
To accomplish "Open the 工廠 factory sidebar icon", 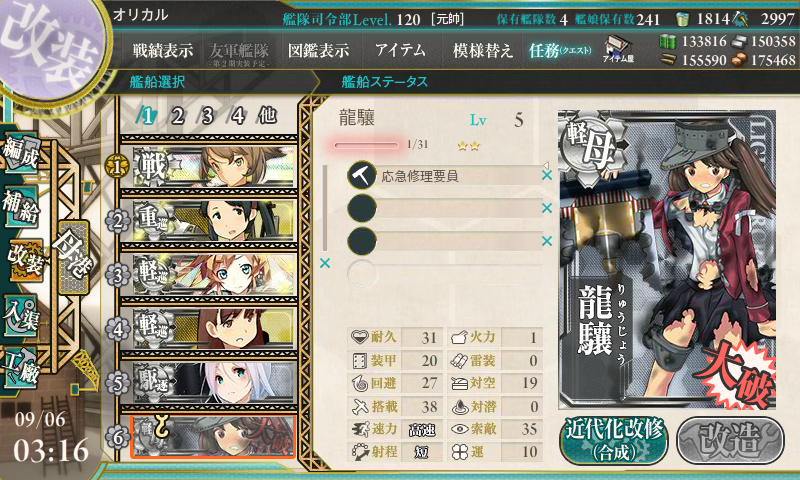I will 21,368.
